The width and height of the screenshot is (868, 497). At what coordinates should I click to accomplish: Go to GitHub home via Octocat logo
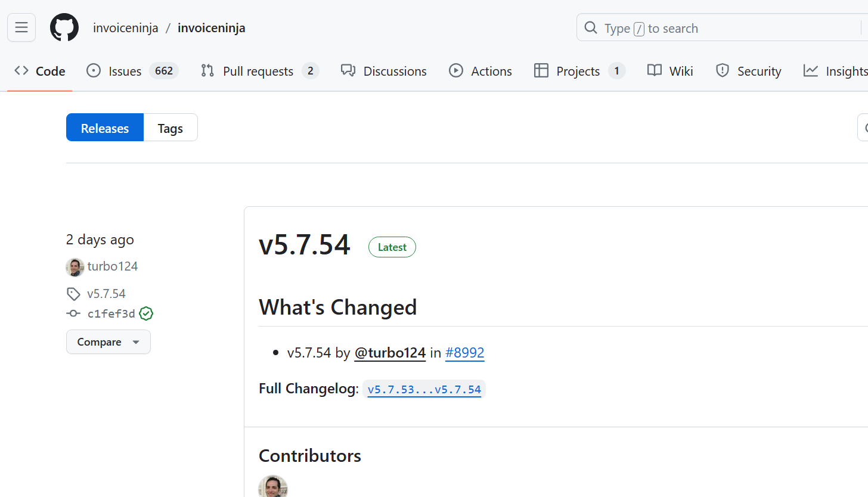coord(64,28)
